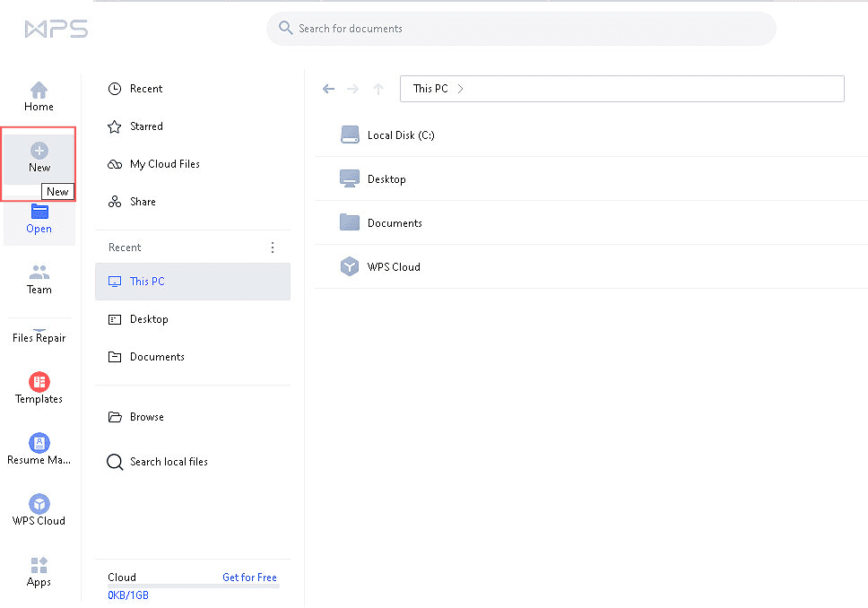Go forward with the right arrow

[x=352, y=89]
